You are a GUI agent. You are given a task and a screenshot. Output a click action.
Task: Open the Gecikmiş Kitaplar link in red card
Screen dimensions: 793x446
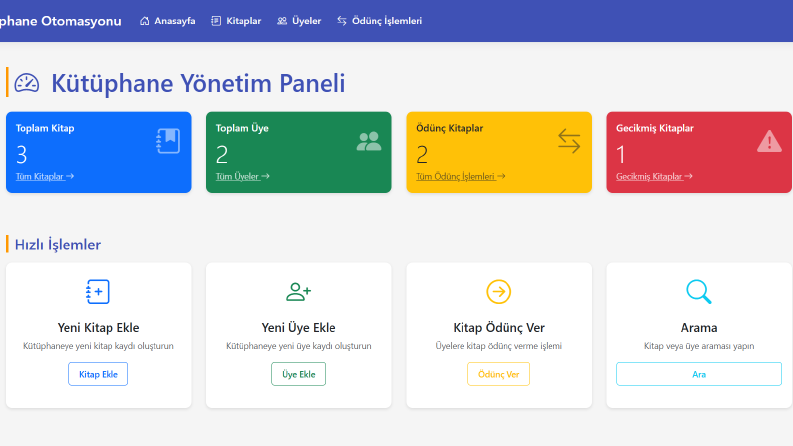coord(654,176)
